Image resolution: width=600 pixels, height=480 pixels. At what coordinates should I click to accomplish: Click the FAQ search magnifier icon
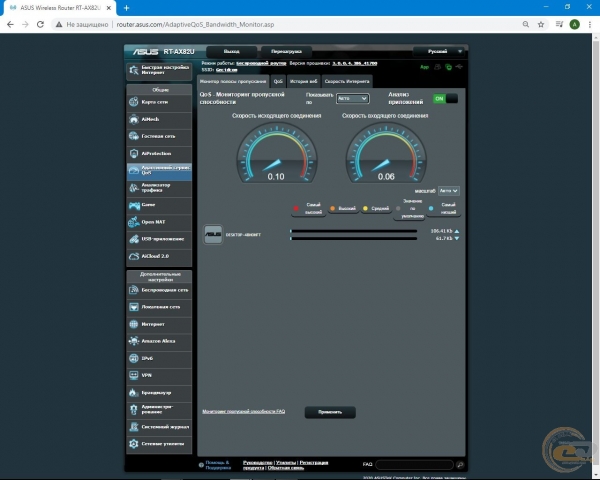coord(460,465)
